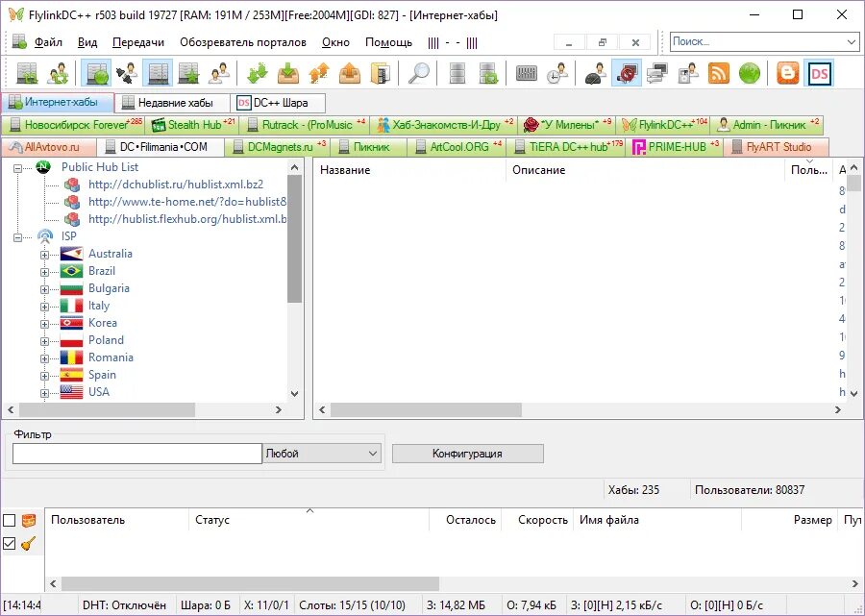
Task: Click the media-player-and-user toolbar icon
Action: [x=688, y=73]
